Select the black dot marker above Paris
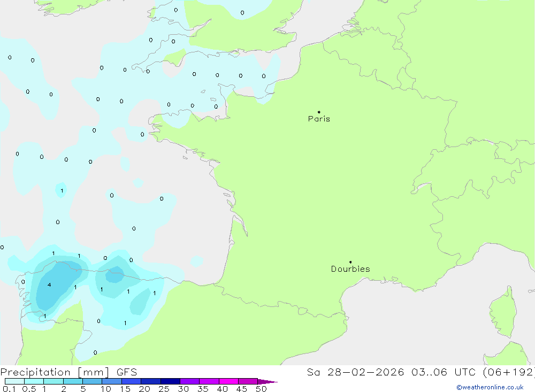535x392 pixels. (319, 112)
